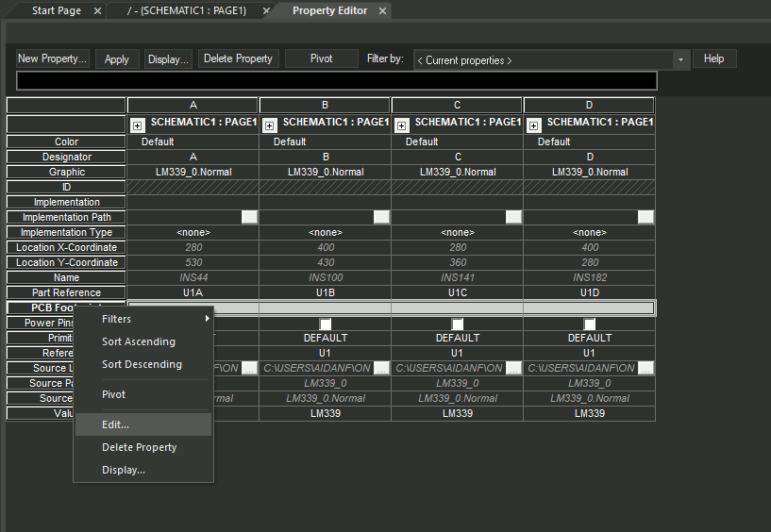Select the Location X-Coordinate row header

(x=66, y=247)
